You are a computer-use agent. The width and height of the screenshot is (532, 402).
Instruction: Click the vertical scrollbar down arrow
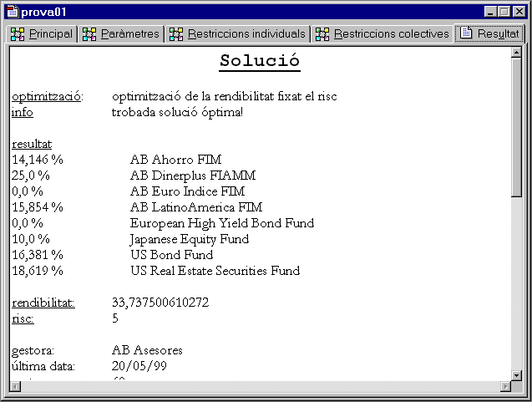tap(516, 375)
